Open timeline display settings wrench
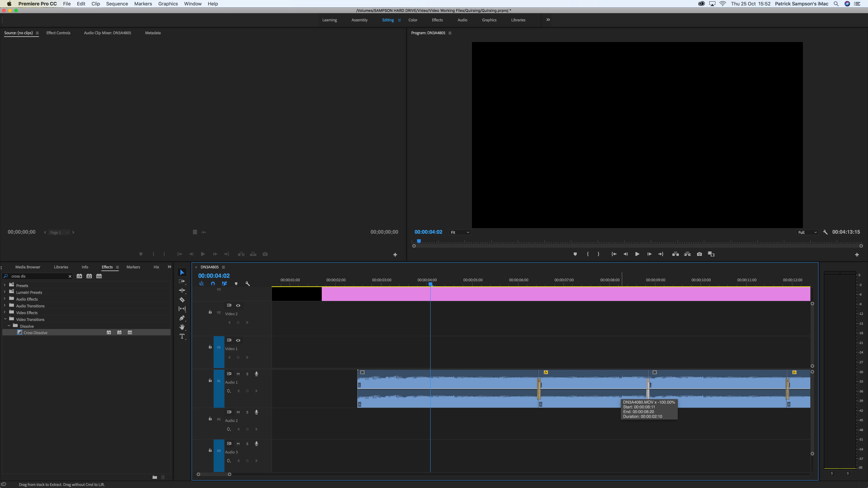This screenshot has height=488, width=868. 247,284
